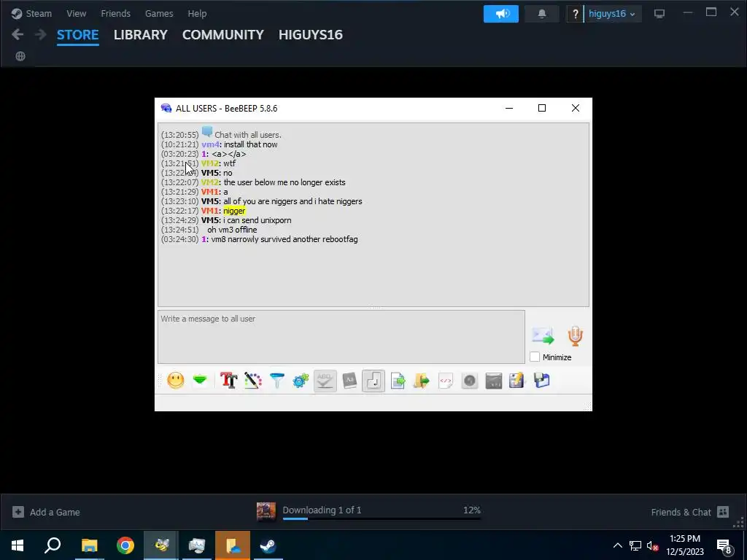
Task: Click the BeeBEEP chat message area
Action: tap(373, 215)
